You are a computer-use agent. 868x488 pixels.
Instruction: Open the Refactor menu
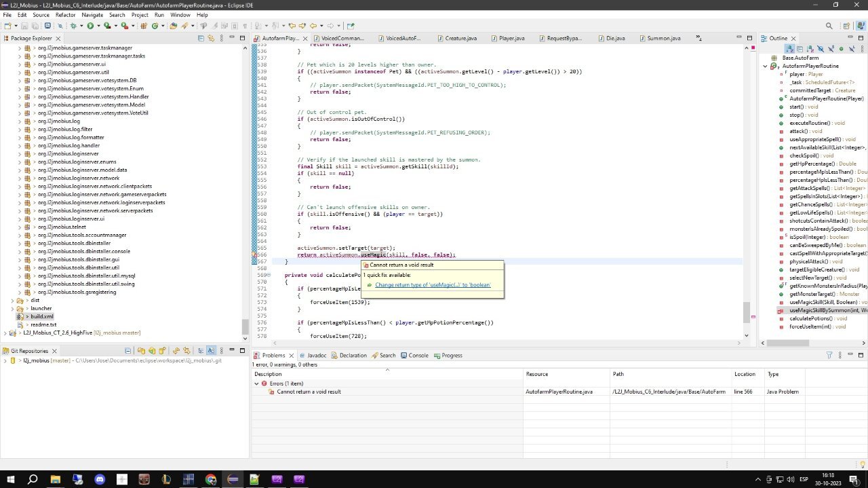[x=65, y=14]
